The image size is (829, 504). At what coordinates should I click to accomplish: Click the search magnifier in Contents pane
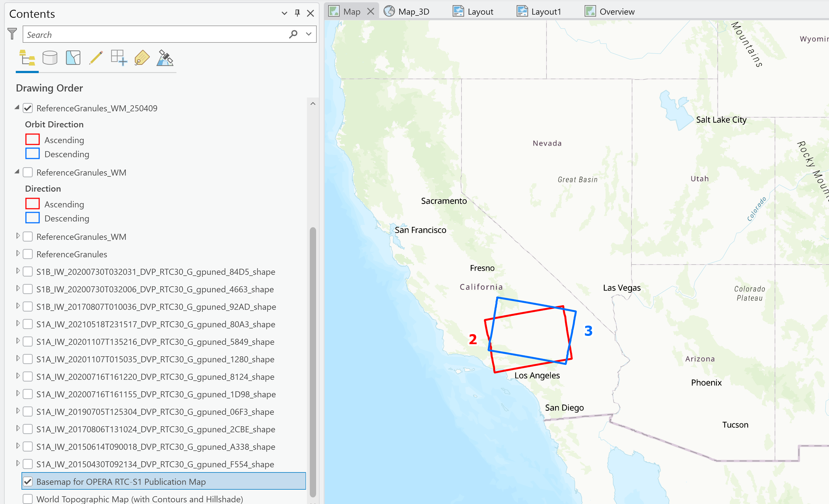click(293, 34)
